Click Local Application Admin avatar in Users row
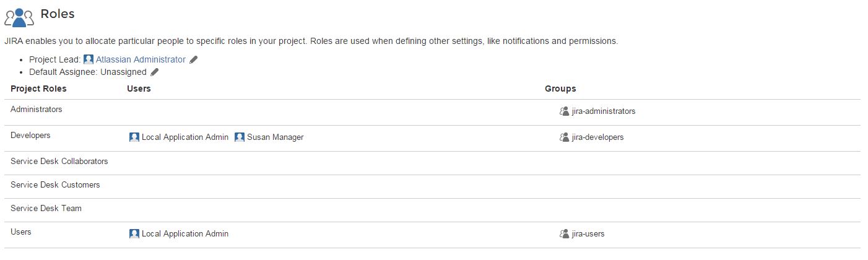The height and width of the screenshot is (260, 868). (134, 234)
